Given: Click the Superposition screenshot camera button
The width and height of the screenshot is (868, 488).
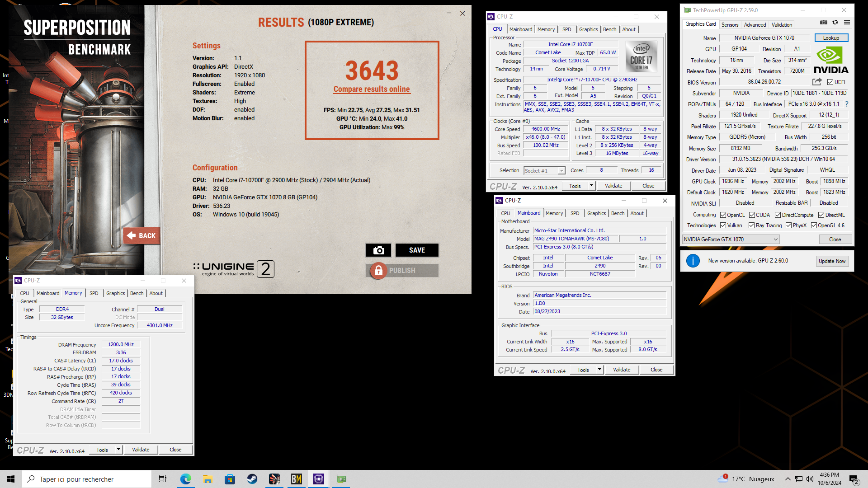Looking at the screenshot, I should tap(378, 250).
